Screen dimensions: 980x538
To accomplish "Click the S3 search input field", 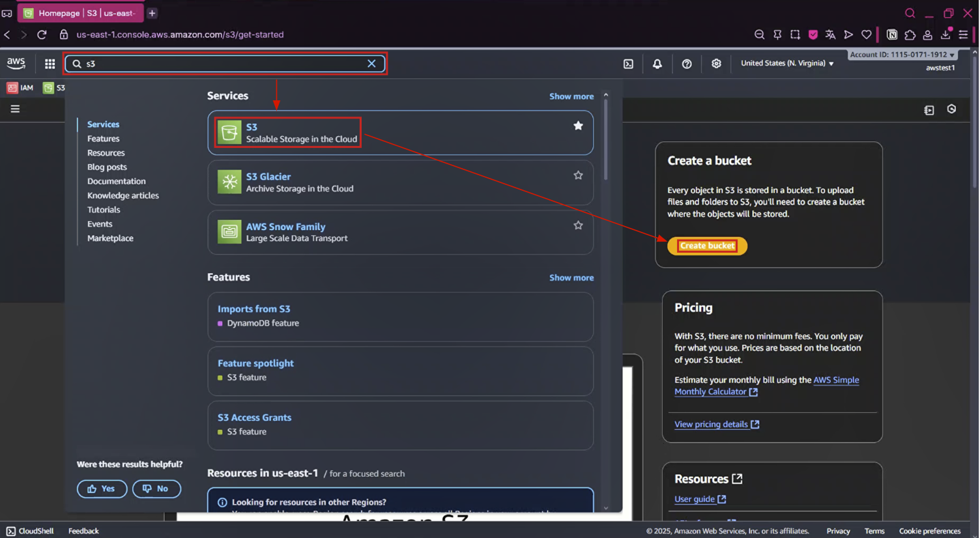I will point(225,64).
